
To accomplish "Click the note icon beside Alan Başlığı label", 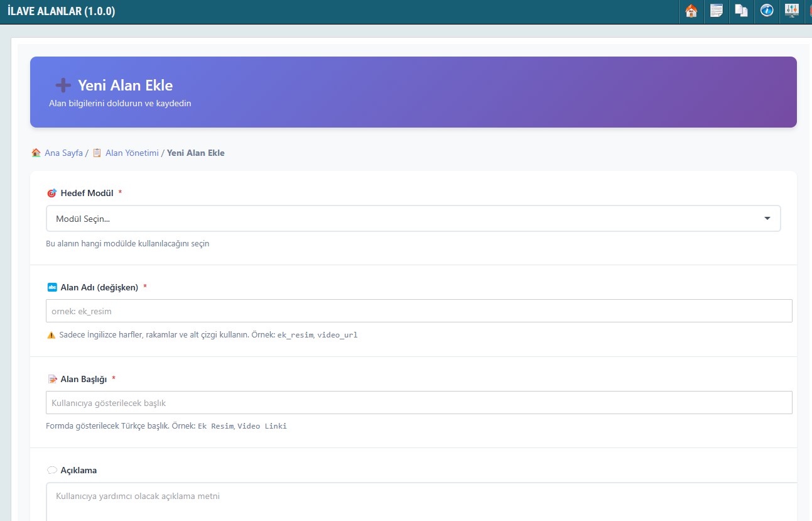I will click(52, 379).
